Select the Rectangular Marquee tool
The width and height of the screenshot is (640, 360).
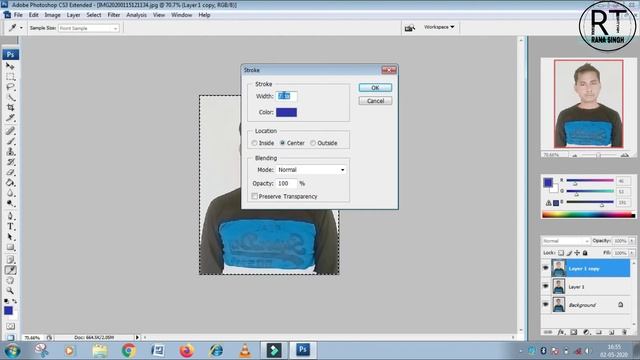point(10,77)
